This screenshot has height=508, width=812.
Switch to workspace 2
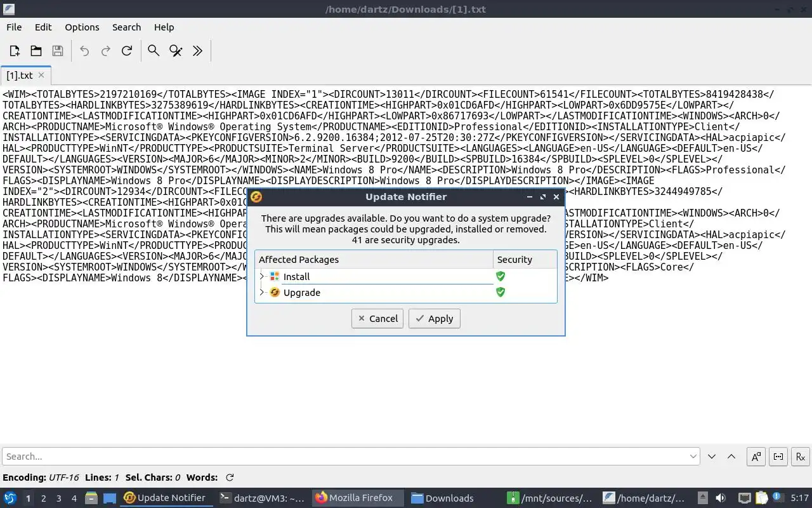coord(43,498)
